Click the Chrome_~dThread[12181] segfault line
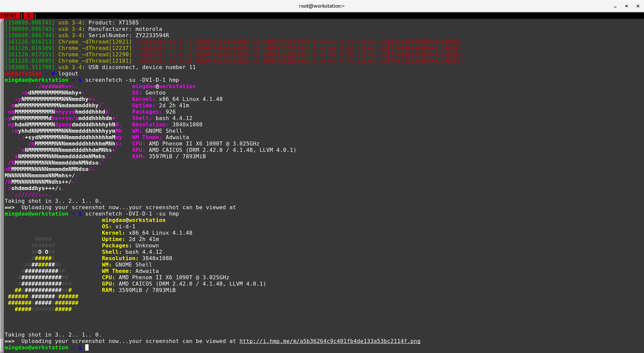644x353 pixels. 232,61
